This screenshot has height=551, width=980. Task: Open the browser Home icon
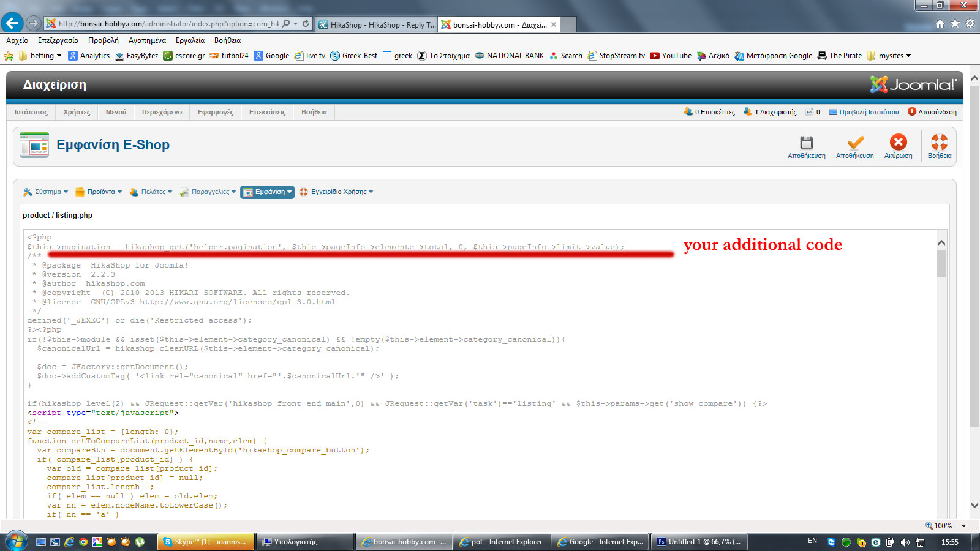click(x=940, y=23)
